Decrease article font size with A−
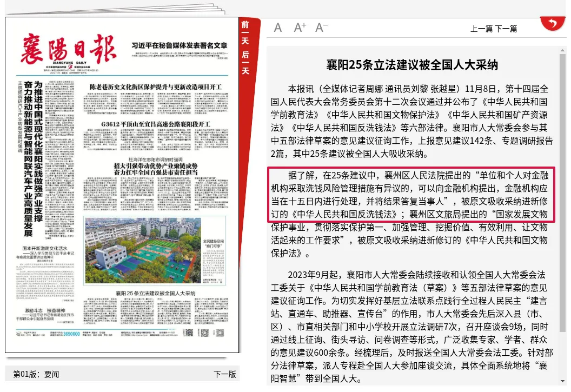 pyautogui.click(x=321, y=28)
